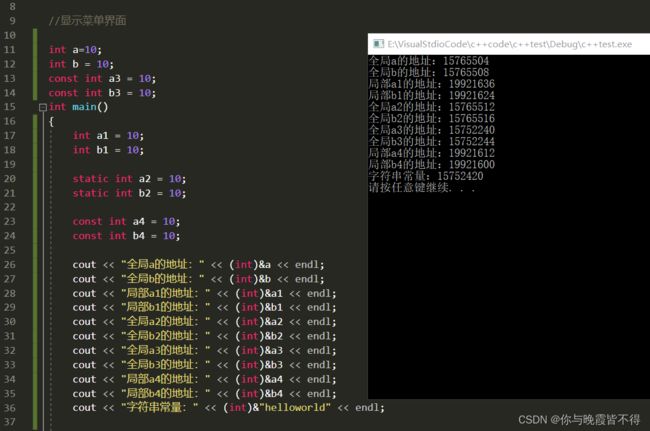This screenshot has height=431, width=650.
Task: Click the "helloworld" string literal
Action: pyautogui.click(x=295, y=408)
